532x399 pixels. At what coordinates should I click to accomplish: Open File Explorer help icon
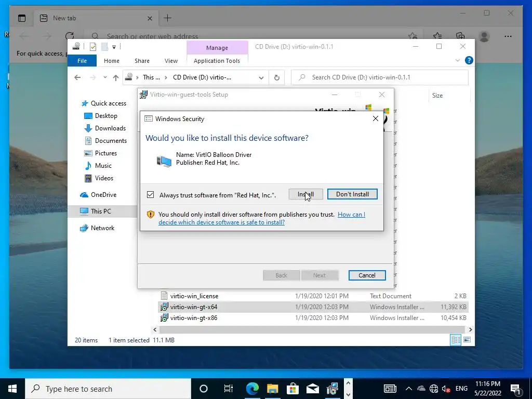coord(469,60)
